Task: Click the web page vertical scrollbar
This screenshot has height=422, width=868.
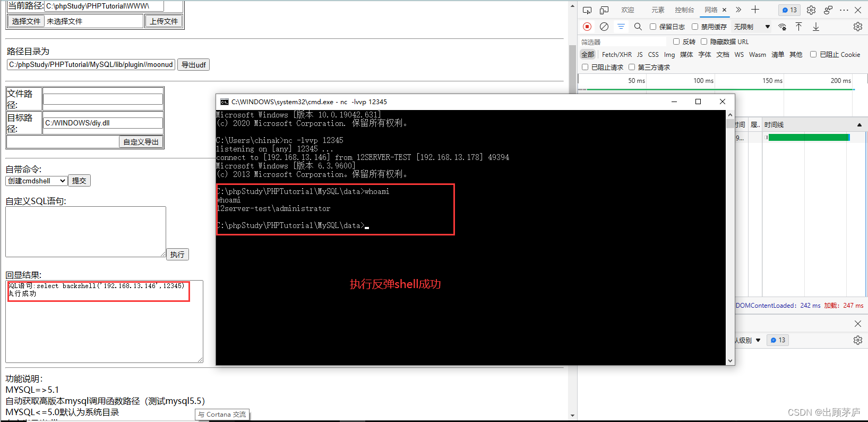Action: pyautogui.click(x=572, y=210)
